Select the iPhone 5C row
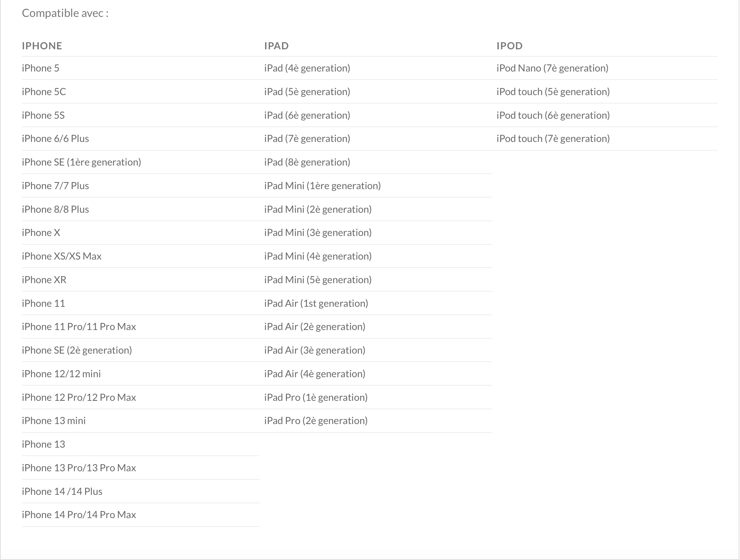The image size is (740, 560). [44, 92]
